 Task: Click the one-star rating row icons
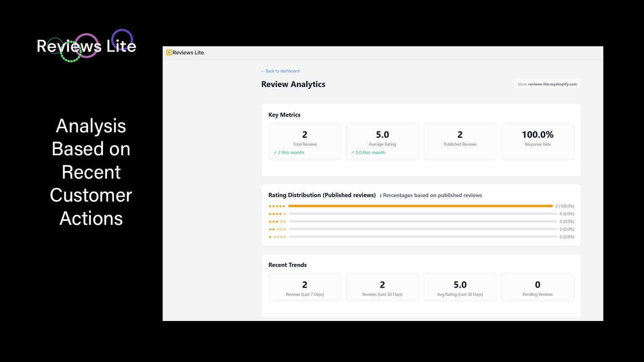[277, 237]
